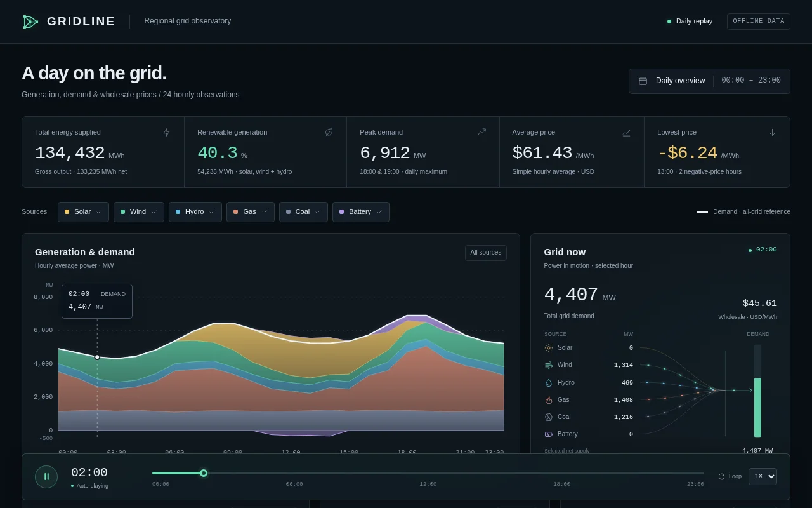Click the "40.3" renewable percentage value
This screenshot has width=812, height=508.
[218, 153]
